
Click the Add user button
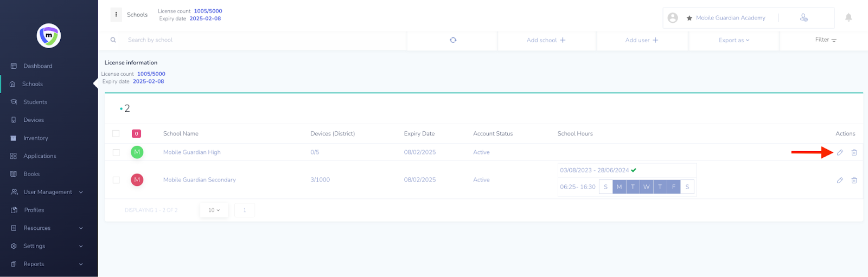tap(641, 40)
